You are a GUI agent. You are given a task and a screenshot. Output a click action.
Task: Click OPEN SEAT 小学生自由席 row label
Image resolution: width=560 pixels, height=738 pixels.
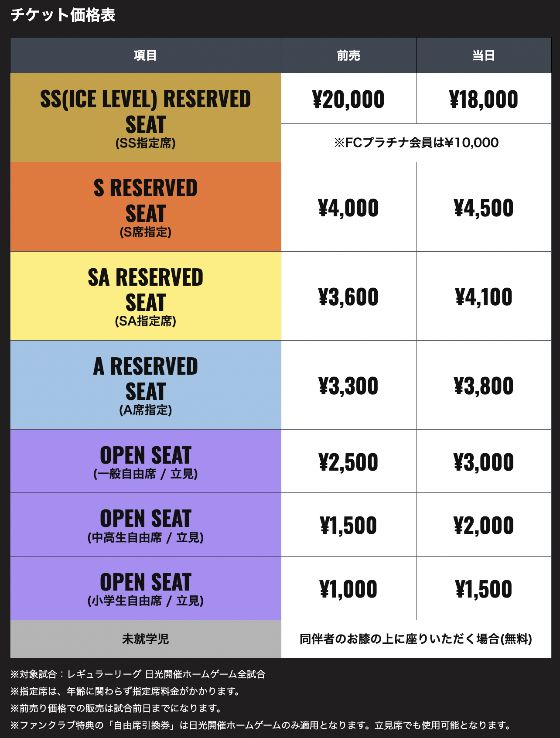coord(146,588)
